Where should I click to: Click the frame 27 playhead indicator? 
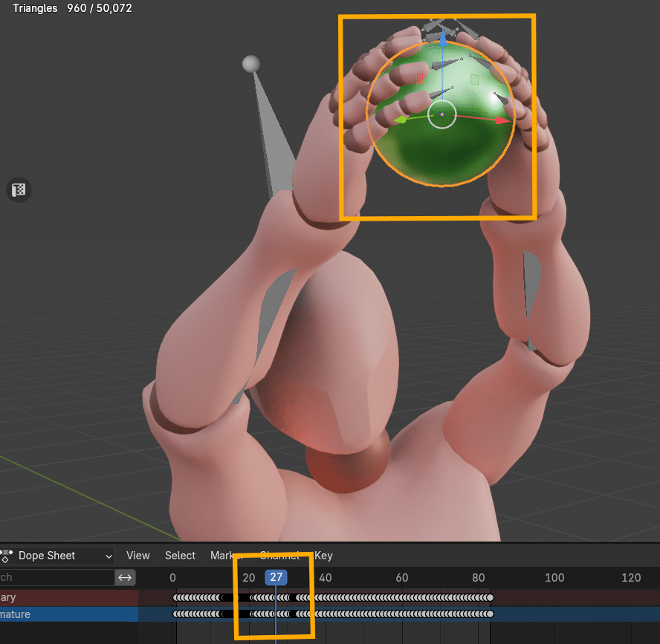coord(276,577)
